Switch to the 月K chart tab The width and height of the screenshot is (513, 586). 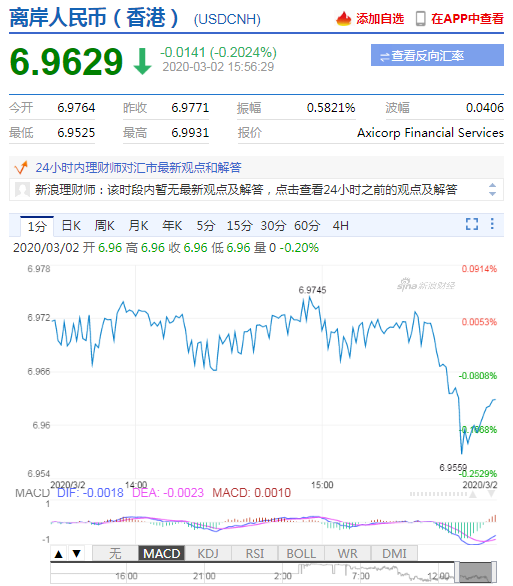tap(138, 226)
